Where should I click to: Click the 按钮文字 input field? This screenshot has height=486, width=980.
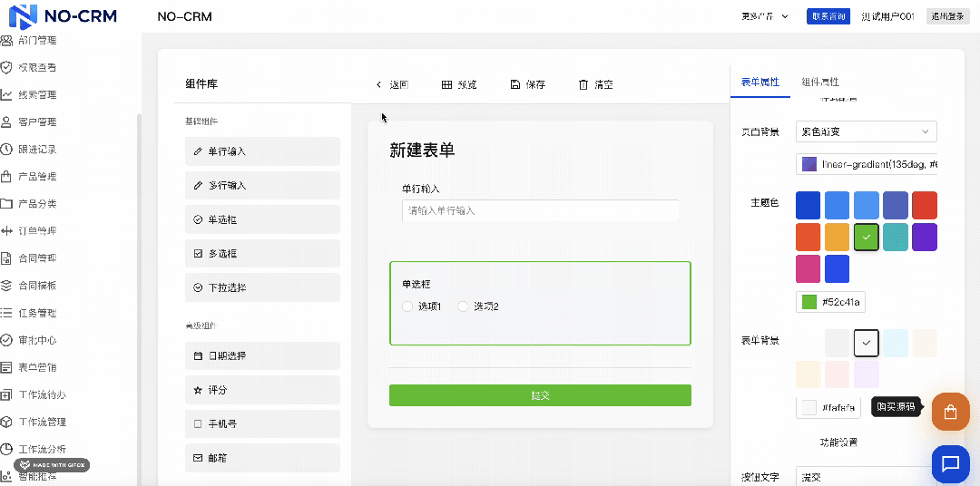click(867, 477)
